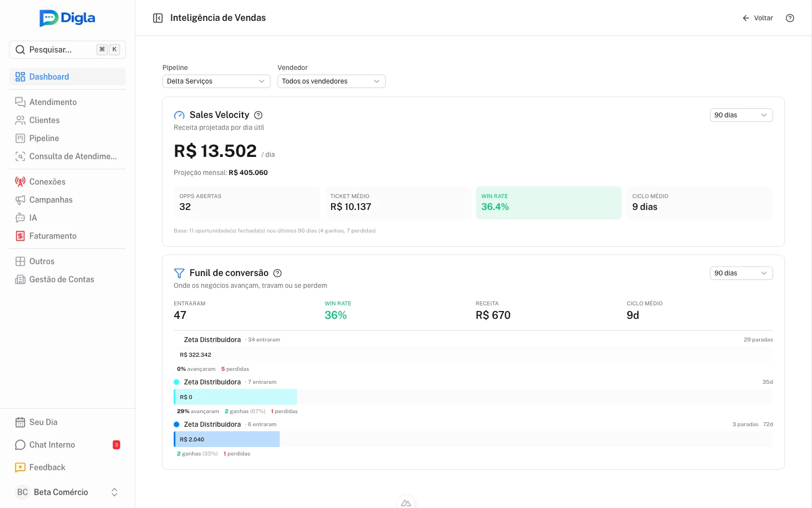This screenshot has width=812, height=508.
Task: Click the ENTRARAM 47 value
Action: click(x=180, y=316)
